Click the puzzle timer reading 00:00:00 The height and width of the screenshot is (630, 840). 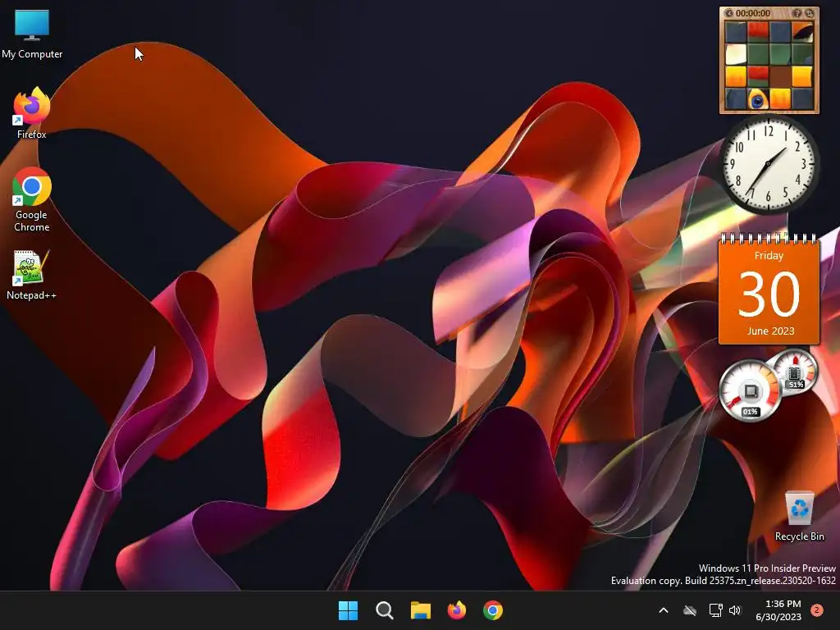pyautogui.click(x=753, y=13)
